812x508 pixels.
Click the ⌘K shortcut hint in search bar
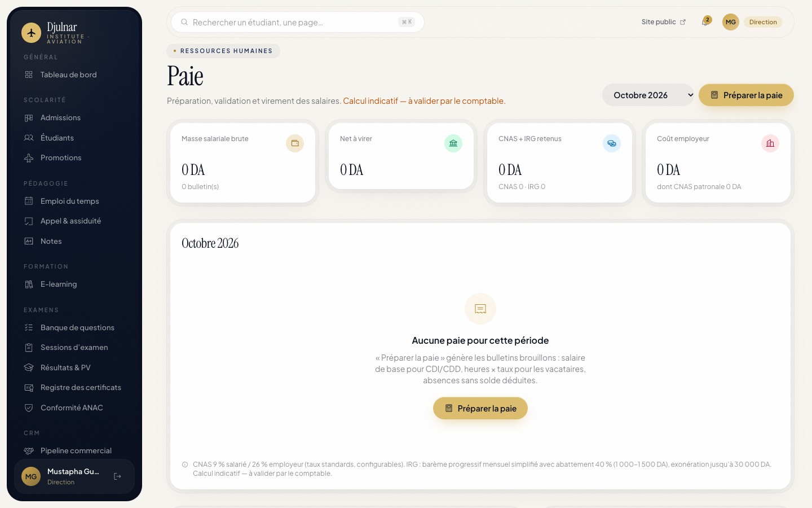click(407, 22)
